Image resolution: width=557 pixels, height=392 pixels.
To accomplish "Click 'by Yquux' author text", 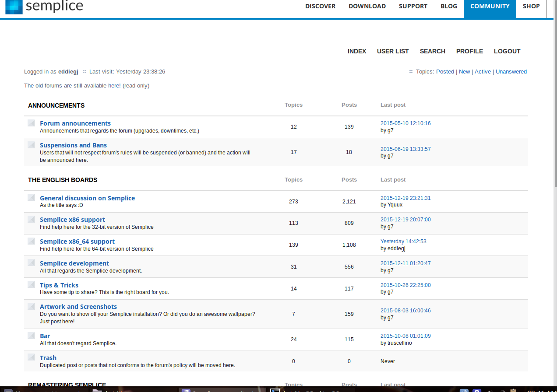I will click(x=391, y=205).
